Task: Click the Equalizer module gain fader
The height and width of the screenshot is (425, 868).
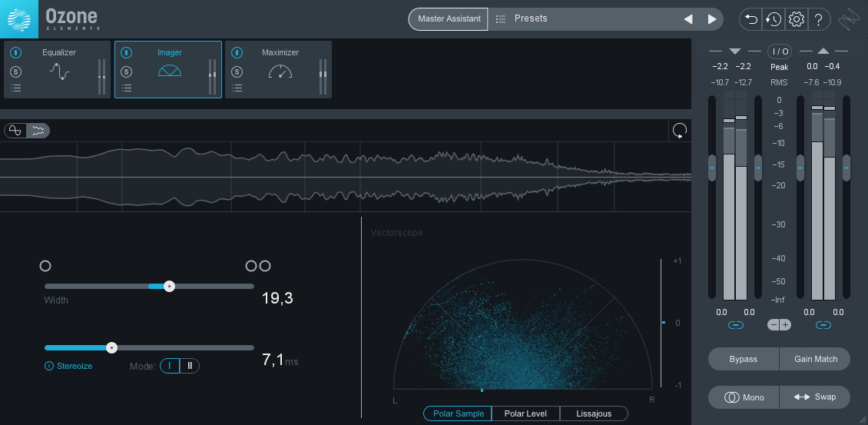Action: [102, 76]
